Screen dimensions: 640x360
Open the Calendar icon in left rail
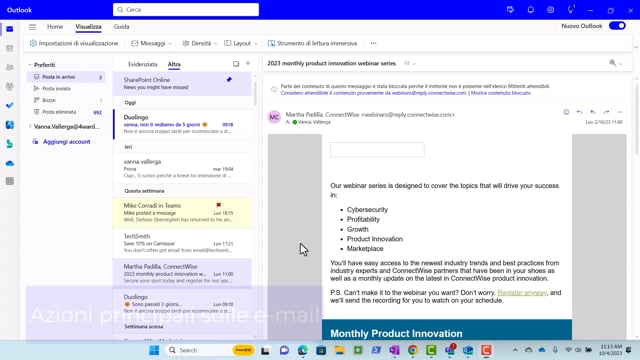(x=10, y=48)
